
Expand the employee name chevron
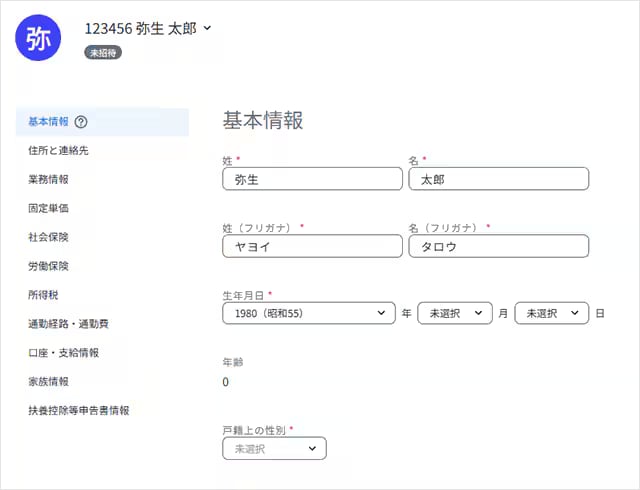coord(207,28)
